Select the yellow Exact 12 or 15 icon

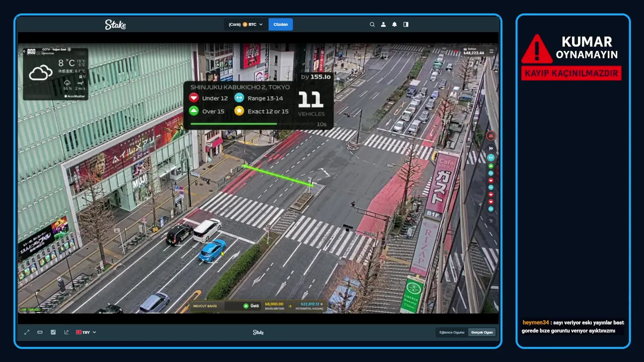click(x=239, y=111)
